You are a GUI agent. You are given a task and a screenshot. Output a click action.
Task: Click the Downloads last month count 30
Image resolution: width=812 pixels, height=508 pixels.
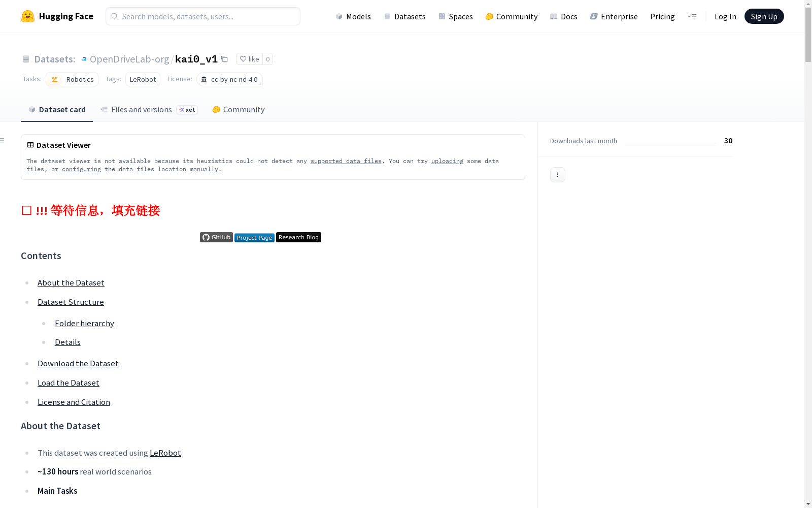tap(728, 141)
